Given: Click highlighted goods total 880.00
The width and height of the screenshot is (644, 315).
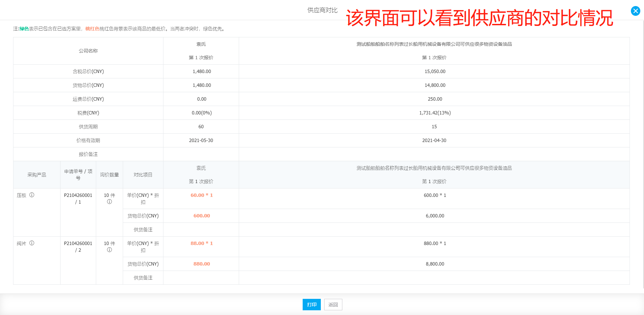Looking at the screenshot, I should tap(202, 264).
